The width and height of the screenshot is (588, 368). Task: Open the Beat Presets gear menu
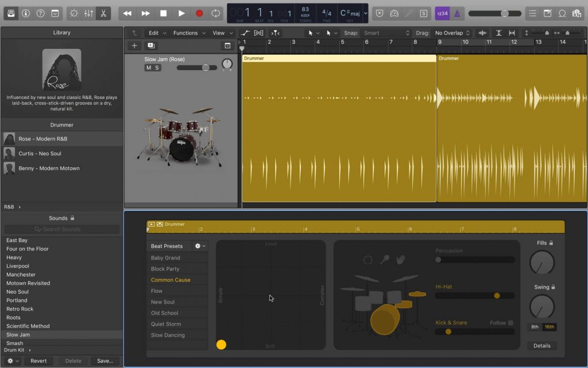click(200, 246)
